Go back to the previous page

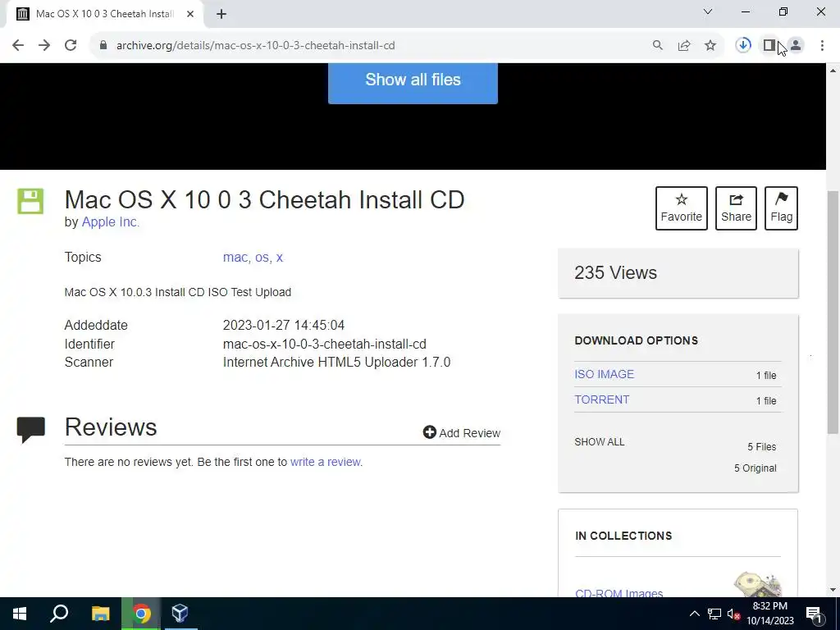(18, 46)
